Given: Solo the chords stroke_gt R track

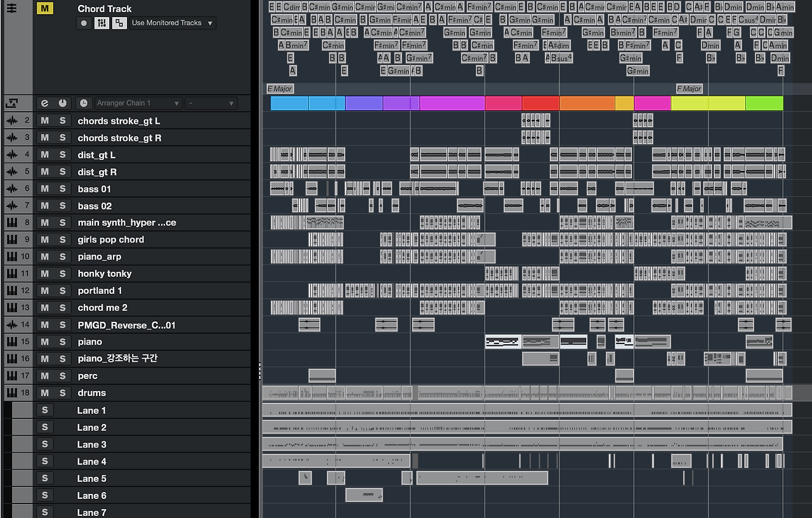Looking at the screenshot, I should (62, 138).
